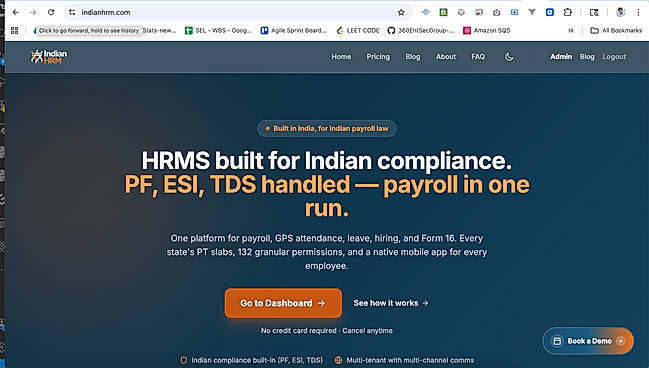Open Chrome's three-dot menu

[638, 12]
